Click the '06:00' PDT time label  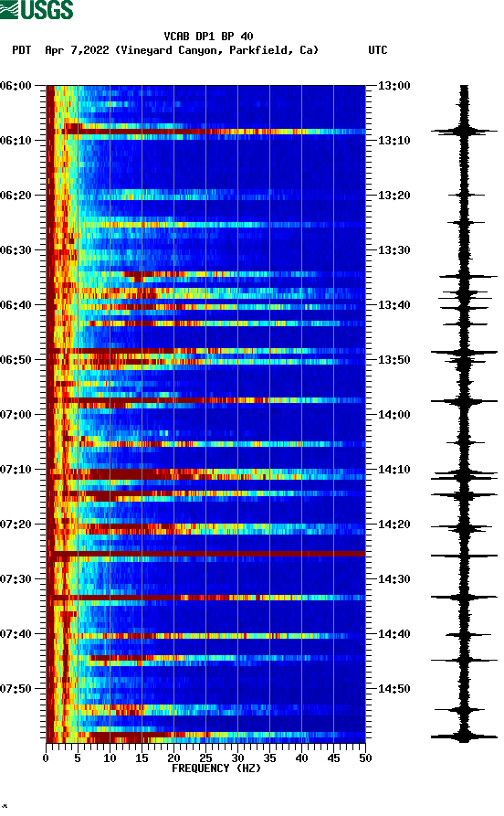tap(16, 85)
